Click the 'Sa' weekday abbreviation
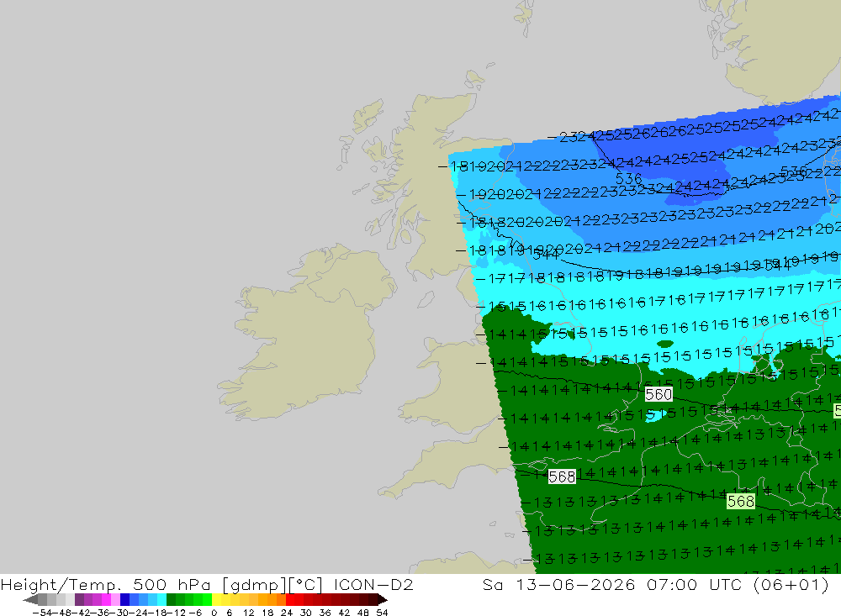Viewport: 841px width, 616px height. [493, 584]
